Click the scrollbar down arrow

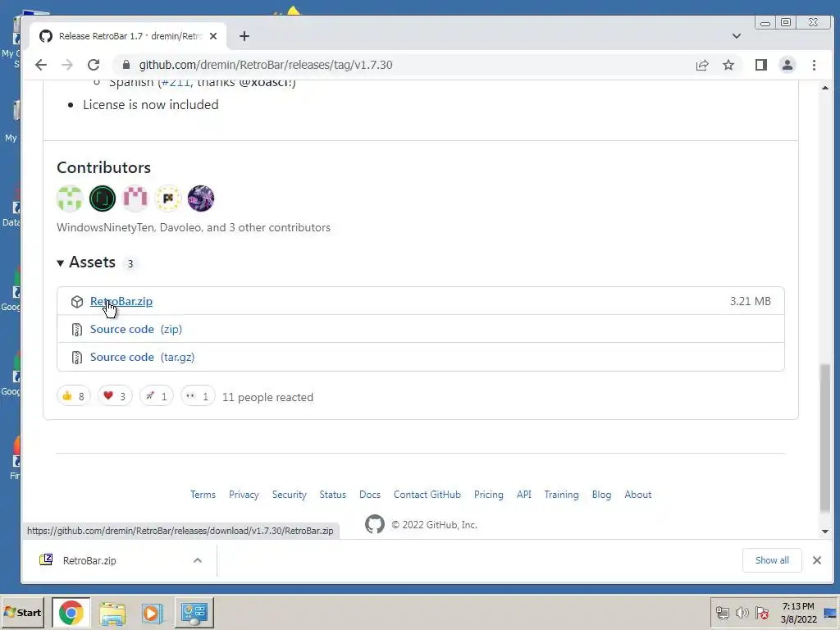[825, 532]
